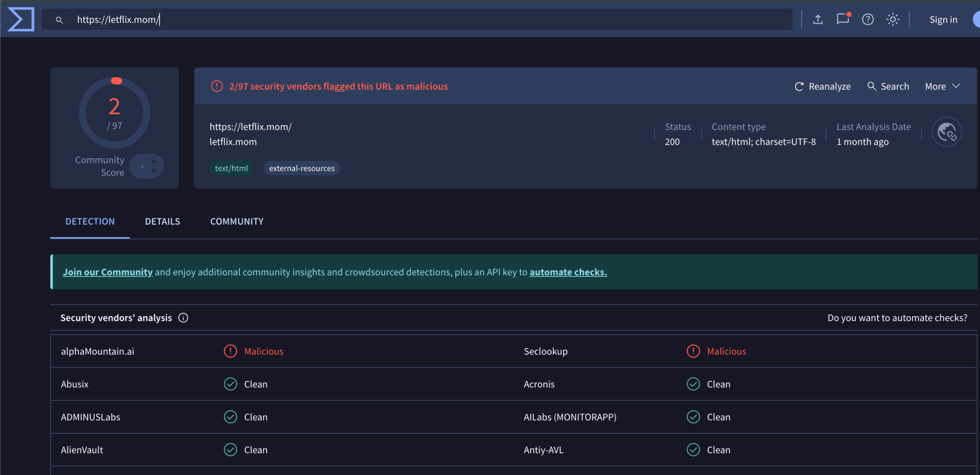Click the Reanalyze button

pos(822,86)
